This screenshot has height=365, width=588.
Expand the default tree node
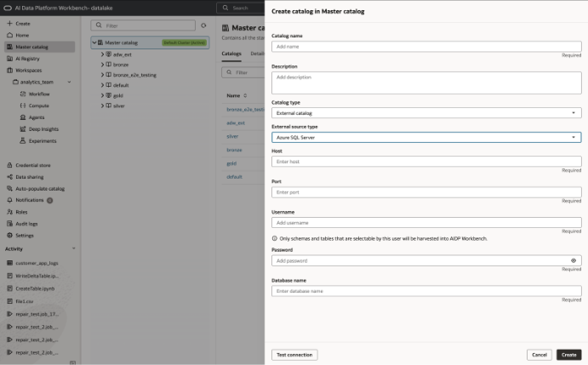point(102,85)
